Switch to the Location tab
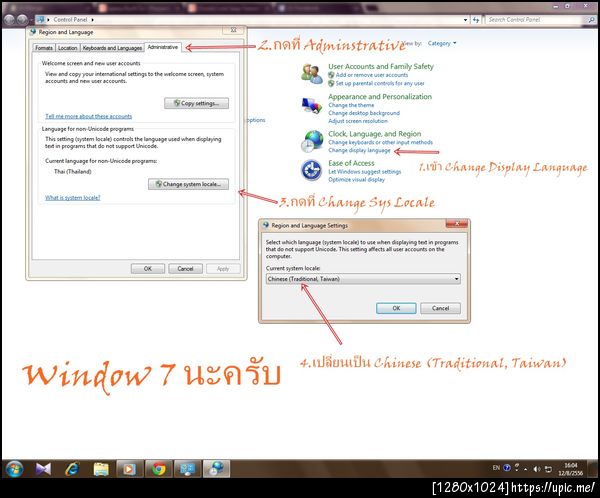 (x=68, y=48)
